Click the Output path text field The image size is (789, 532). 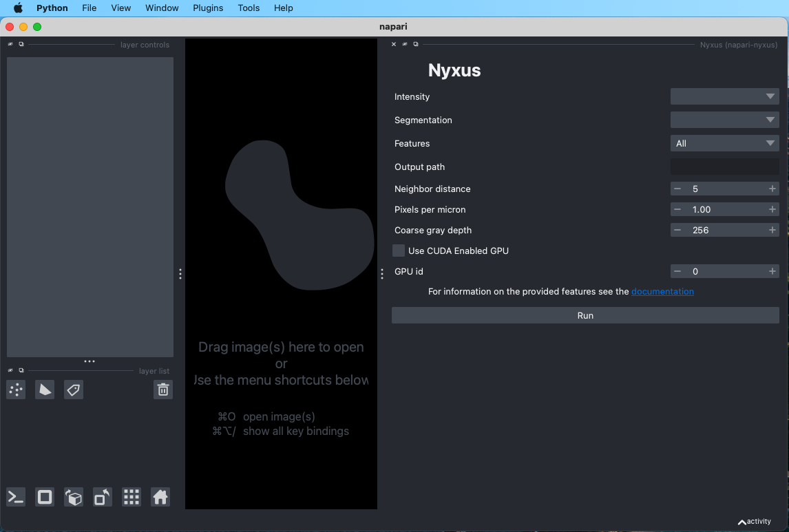pyautogui.click(x=724, y=167)
